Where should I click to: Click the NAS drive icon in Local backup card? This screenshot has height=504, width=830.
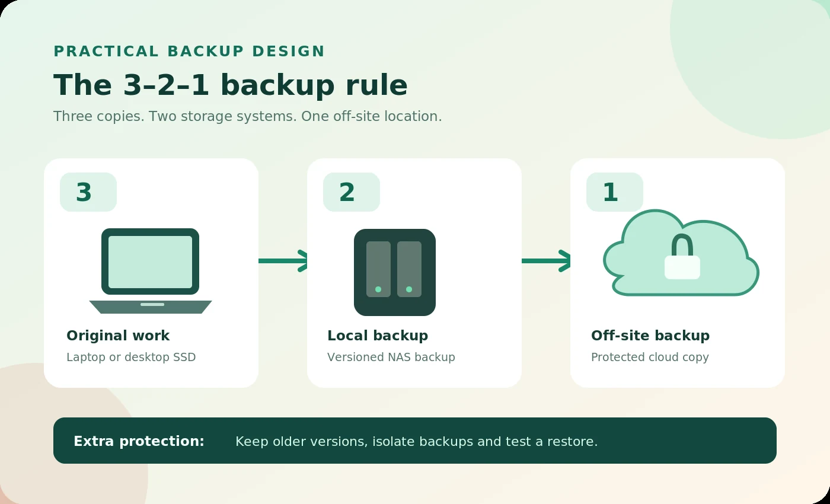pos(395,272)
